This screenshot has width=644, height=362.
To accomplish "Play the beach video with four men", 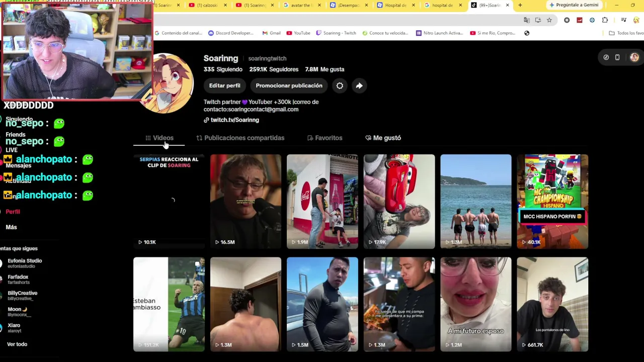I will point(476,201).
